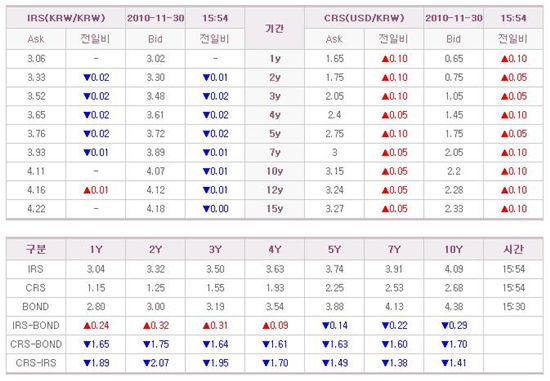Click the 시간 column header

coord(513,249)
